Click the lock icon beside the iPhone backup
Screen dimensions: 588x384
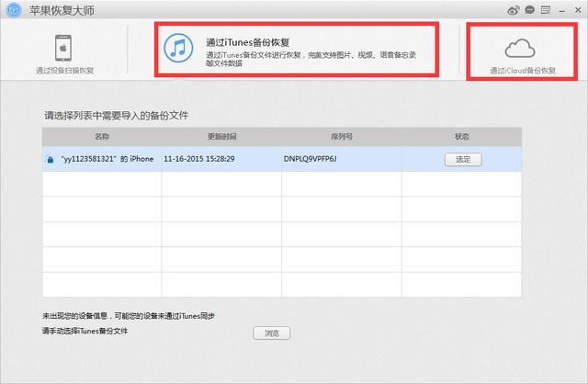click(51, 159)
